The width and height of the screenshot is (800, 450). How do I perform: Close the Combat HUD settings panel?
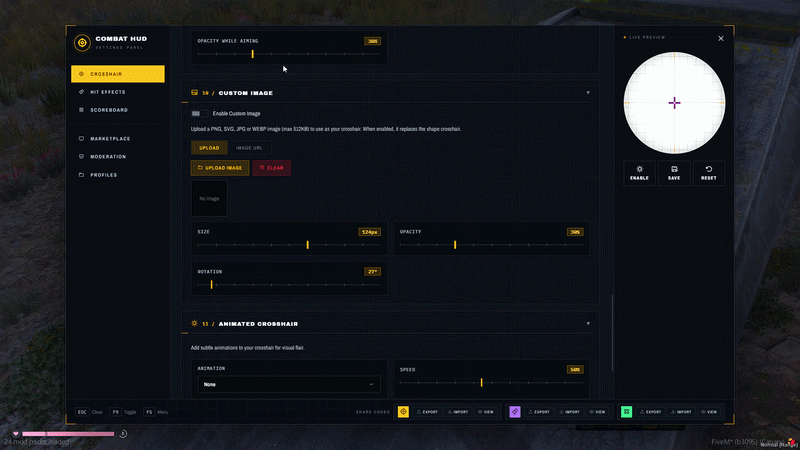tap(720, 38)
